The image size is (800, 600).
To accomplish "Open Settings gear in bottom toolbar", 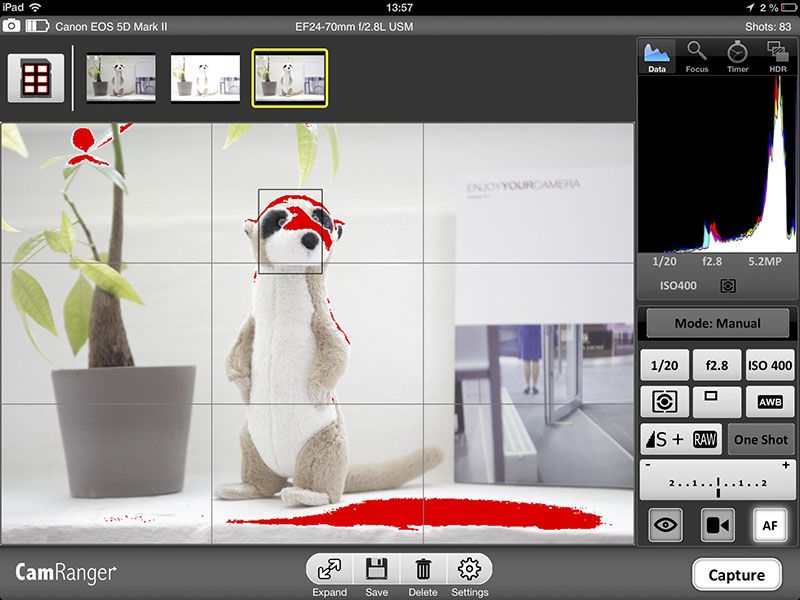I will pos(469,571).
